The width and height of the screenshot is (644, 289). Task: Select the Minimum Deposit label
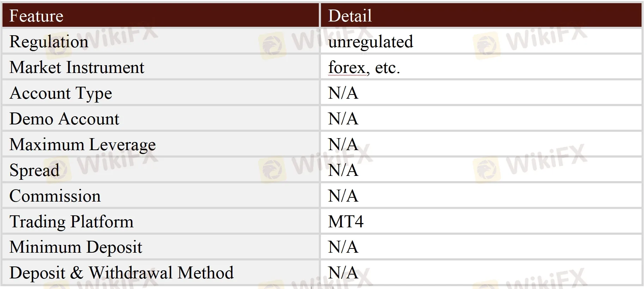pyautogui.click(x=75, y=247)
